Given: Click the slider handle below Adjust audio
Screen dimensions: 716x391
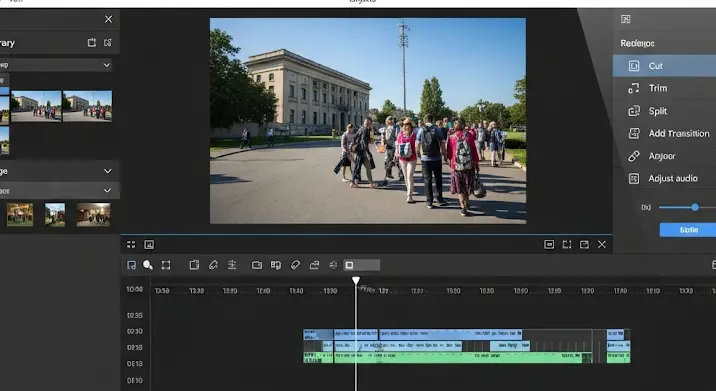Looking at the screenshot, I should (x=695, y=207).
